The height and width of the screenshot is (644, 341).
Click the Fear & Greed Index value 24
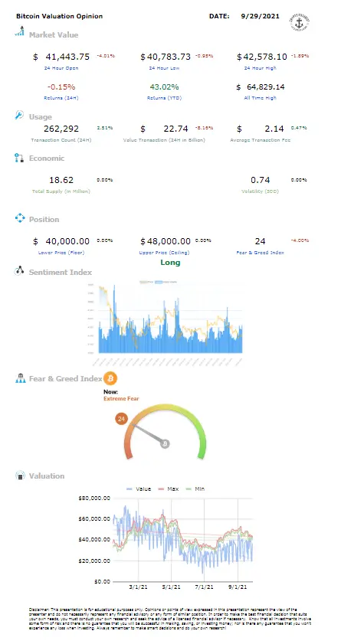(x=260, y=241)
